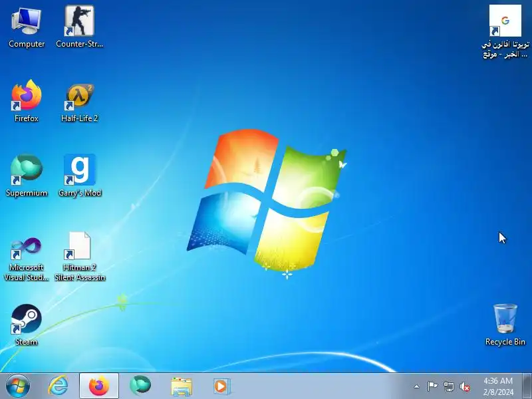The width and height of the screenshot is (532, 399).
Task: Open Windows Media Player from taskbar
Action: point(222,386)
